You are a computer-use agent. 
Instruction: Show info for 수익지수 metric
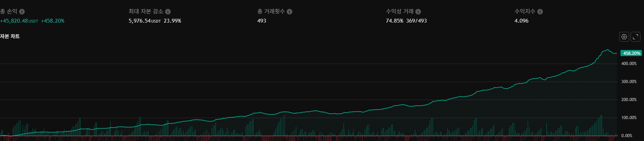tap(540, 12)
